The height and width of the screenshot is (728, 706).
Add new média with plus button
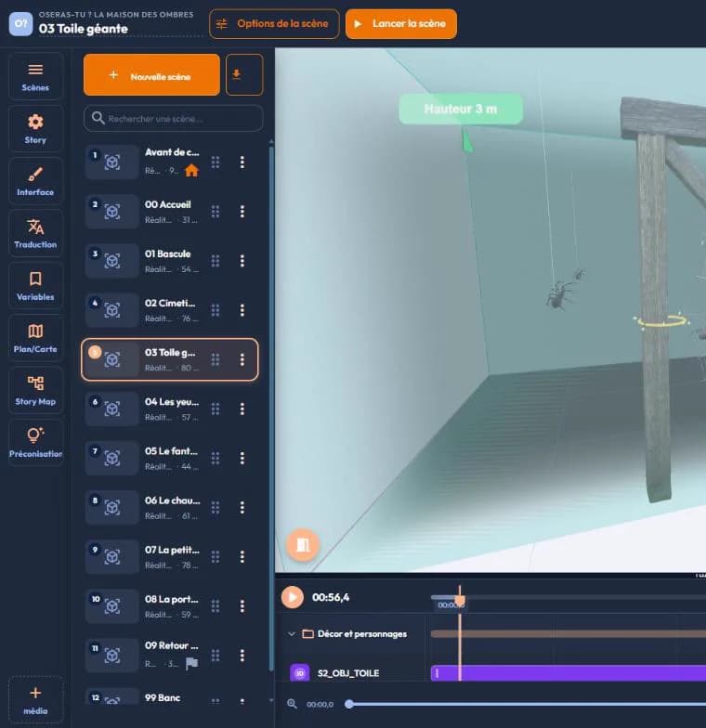[35, 700]
